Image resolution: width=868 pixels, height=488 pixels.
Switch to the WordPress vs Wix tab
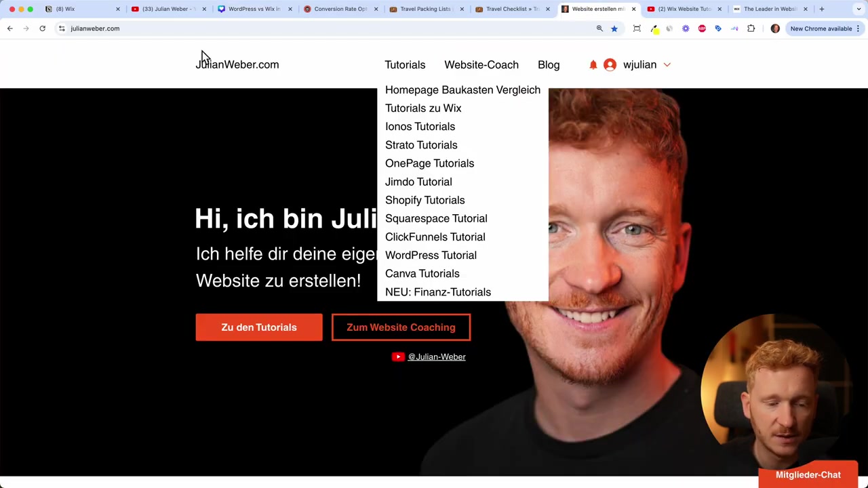(x=254, y=9)
